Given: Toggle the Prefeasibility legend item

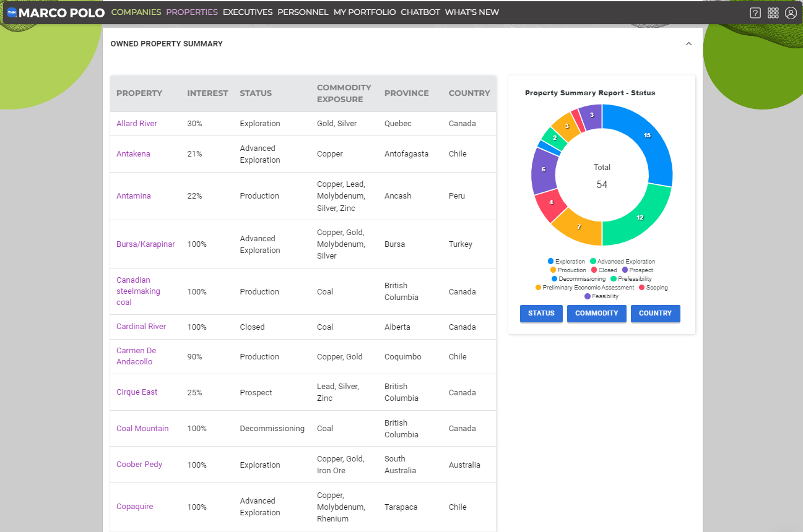Looking at the screenshot, I should pos(631,279).
